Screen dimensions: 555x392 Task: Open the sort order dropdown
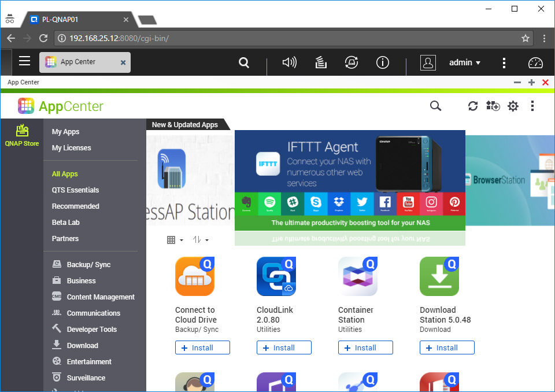click(201, 240)
